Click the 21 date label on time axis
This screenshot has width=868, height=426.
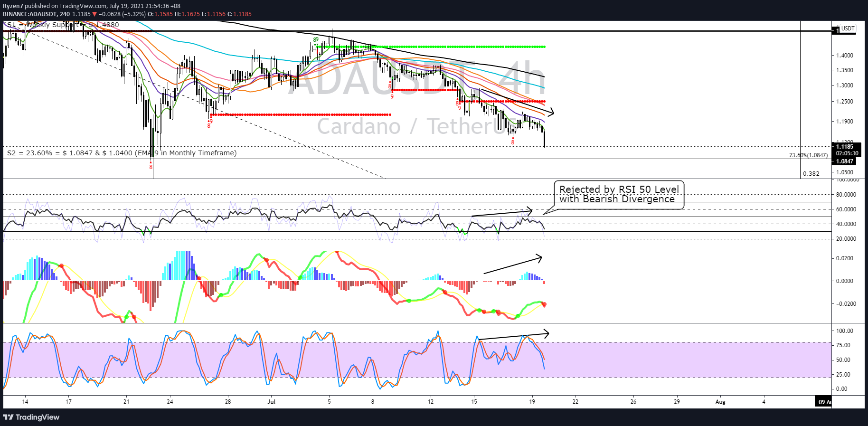pos(126,402)
